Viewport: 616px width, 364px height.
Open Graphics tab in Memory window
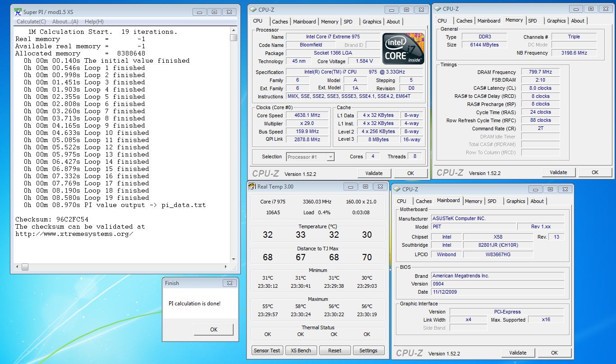point(556,21)
